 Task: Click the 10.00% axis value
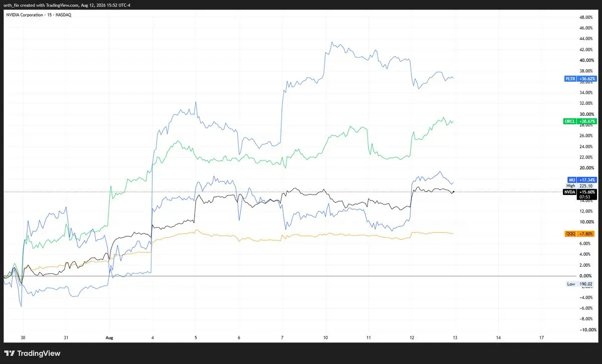click(x=586, y=222)
